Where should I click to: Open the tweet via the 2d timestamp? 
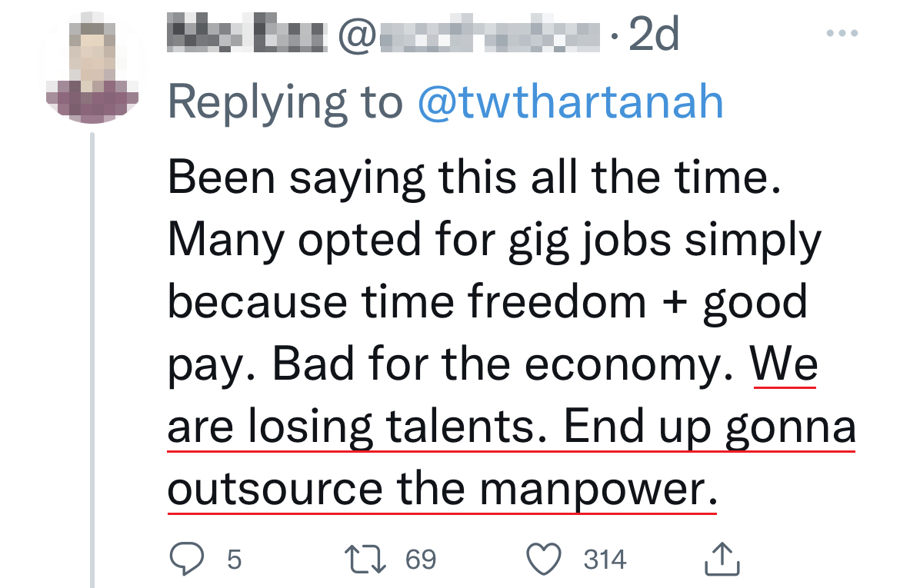654,35
